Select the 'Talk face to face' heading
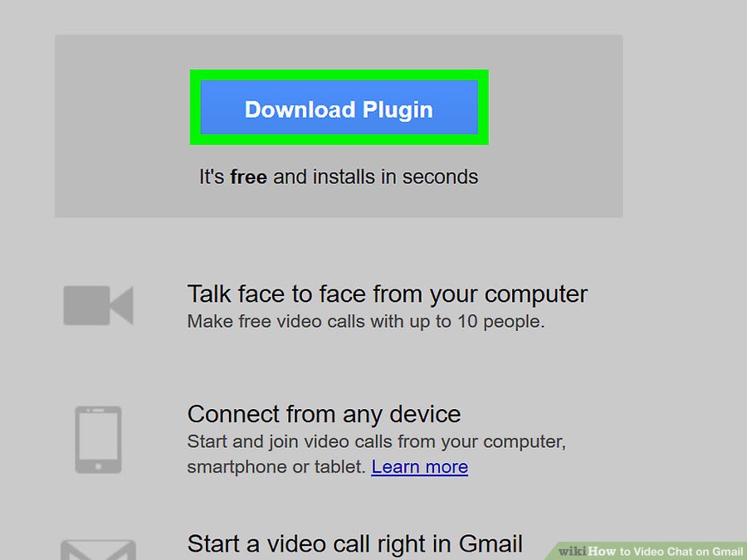747x560 pixels. (x=388, y=294)
